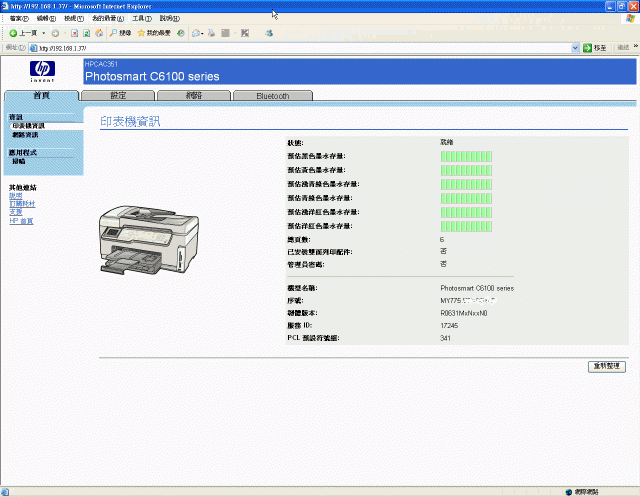Select 網路資訊 network info in sidebar
Image resolution: width=640 pixels, height=497 pixels.
pyautogui.click(x=25, y=135)
